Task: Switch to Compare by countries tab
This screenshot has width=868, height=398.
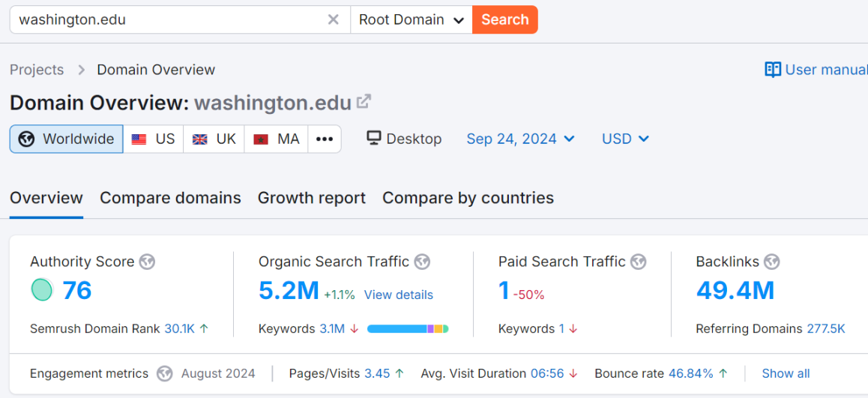Action: [x=468, y=198]
